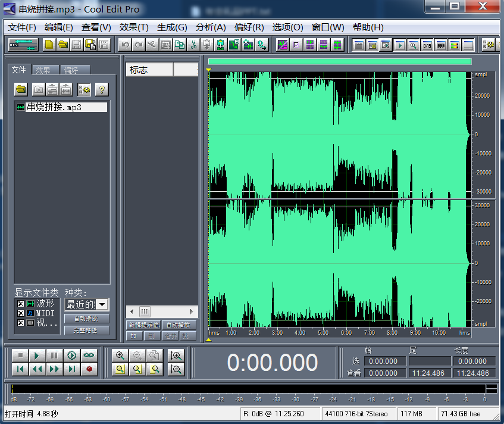Click the Undo arrow in toolbar
504x424 pixels.
pos(124,45)
